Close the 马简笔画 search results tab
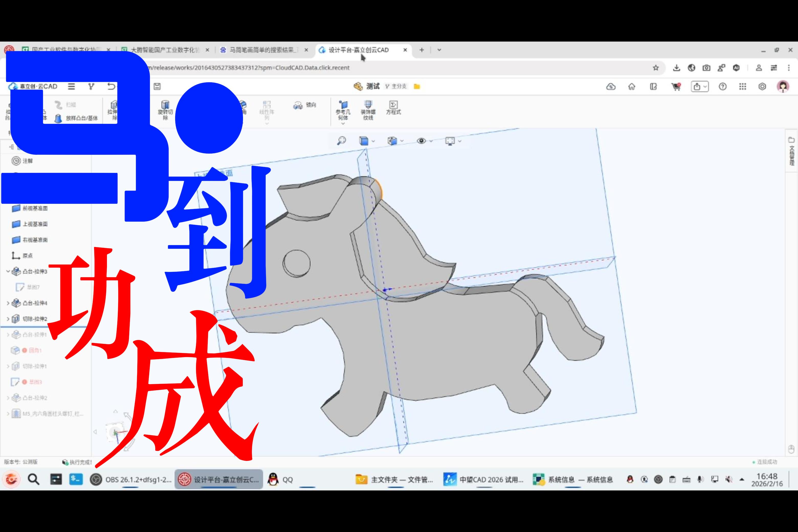The image size is (798, 532). pyautogui.click(x=306, y=50)
